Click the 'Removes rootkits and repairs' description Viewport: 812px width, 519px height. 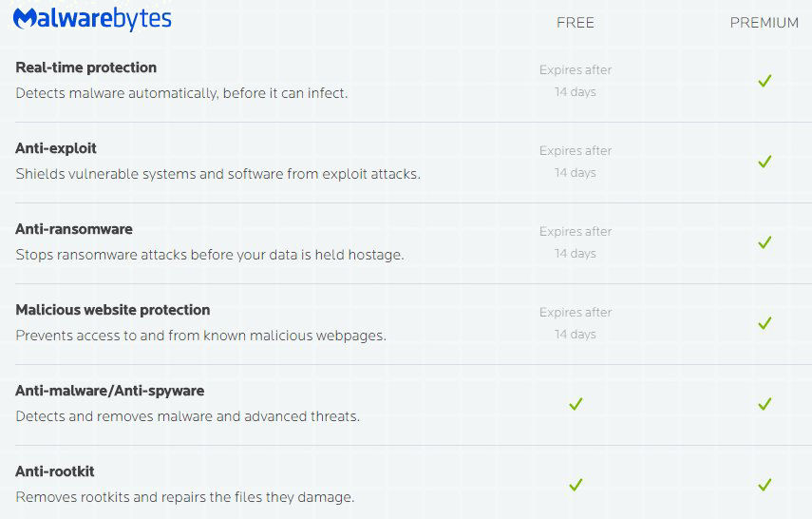tap(184, 497)
